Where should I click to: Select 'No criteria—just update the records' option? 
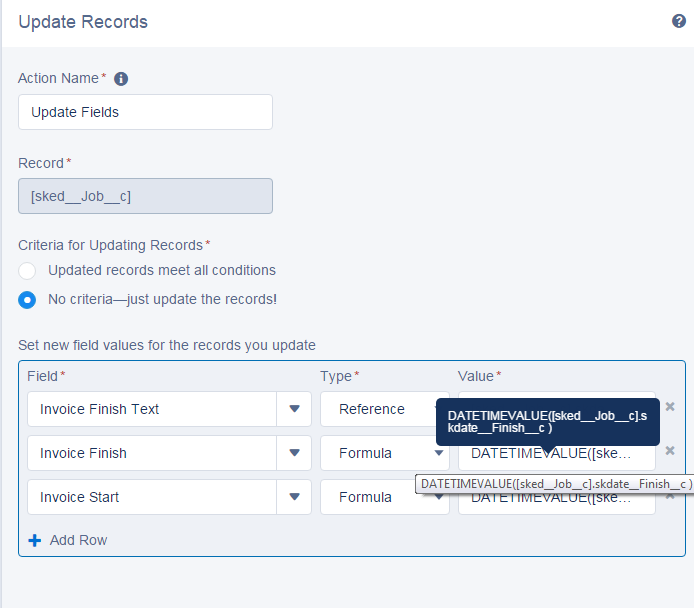click(28, 299)
